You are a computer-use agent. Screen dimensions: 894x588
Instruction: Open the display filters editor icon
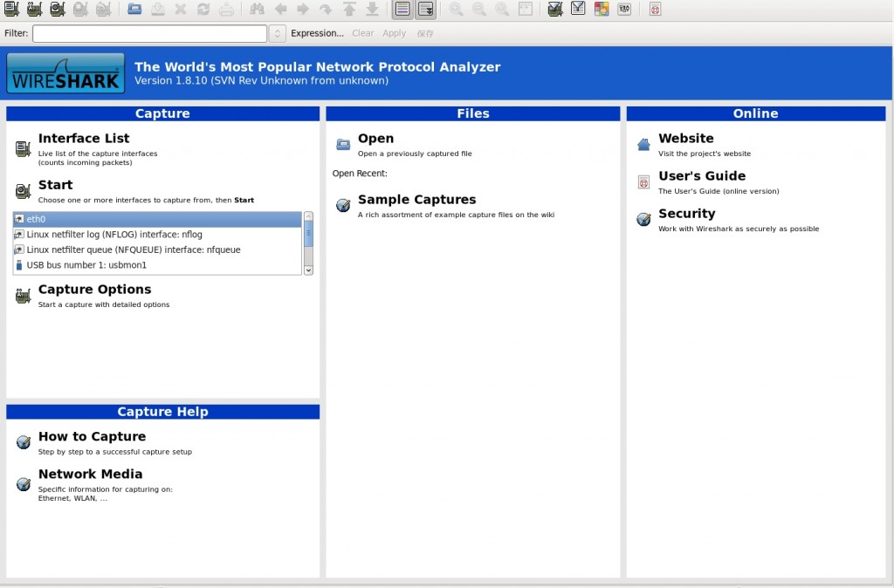click(x=578, y=9)
